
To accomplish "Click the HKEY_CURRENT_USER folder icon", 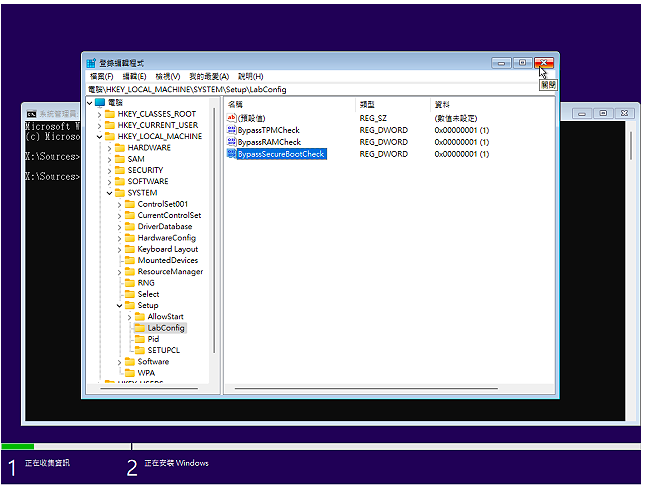I will point(110,125).
